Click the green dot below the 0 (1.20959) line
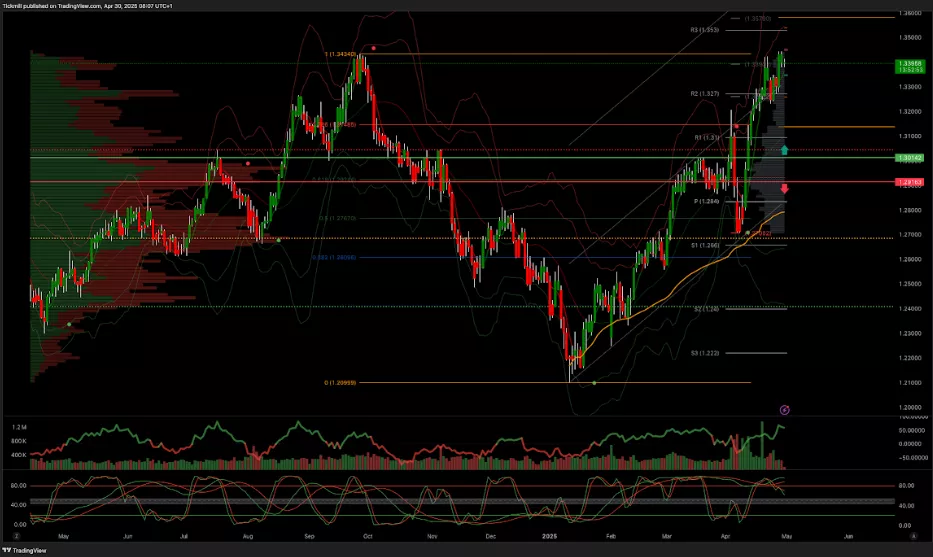Screen dimensions: 933x557 [594, 383]
